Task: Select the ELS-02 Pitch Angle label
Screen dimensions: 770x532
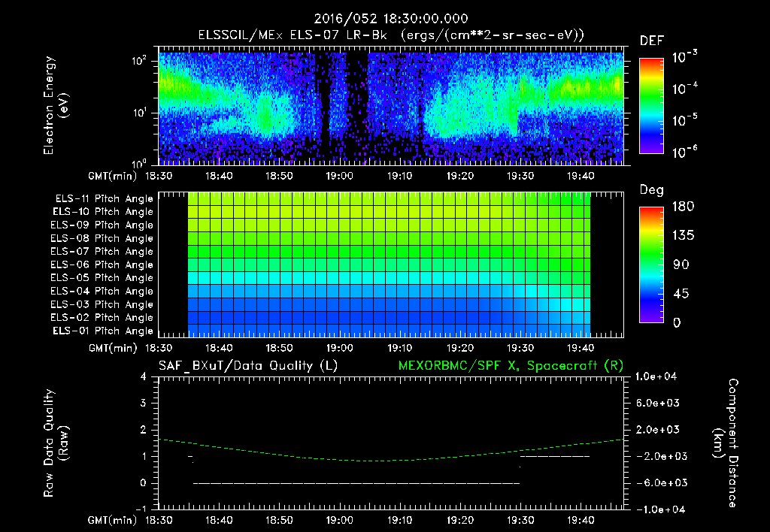Action: (102, 318)
